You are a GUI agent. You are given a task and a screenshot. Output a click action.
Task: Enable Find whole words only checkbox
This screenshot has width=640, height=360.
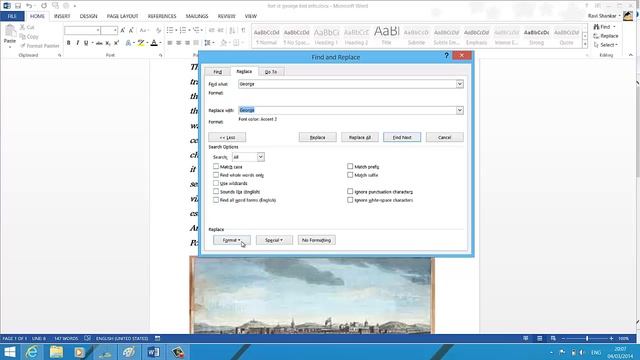pyautogui.click(x=216, y=175)
